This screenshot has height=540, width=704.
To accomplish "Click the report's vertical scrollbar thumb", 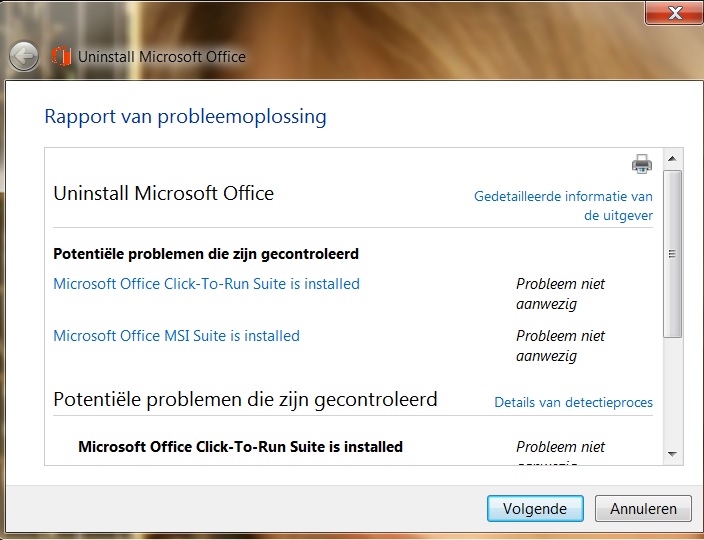I will 673,252.
